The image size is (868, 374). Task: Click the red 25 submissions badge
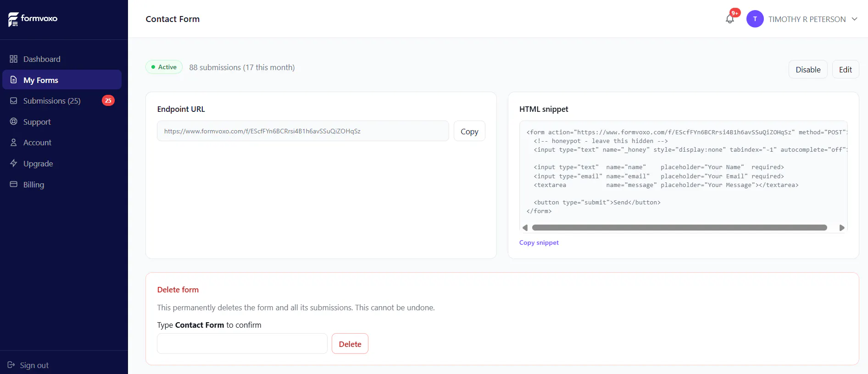(x=108, y=100)
